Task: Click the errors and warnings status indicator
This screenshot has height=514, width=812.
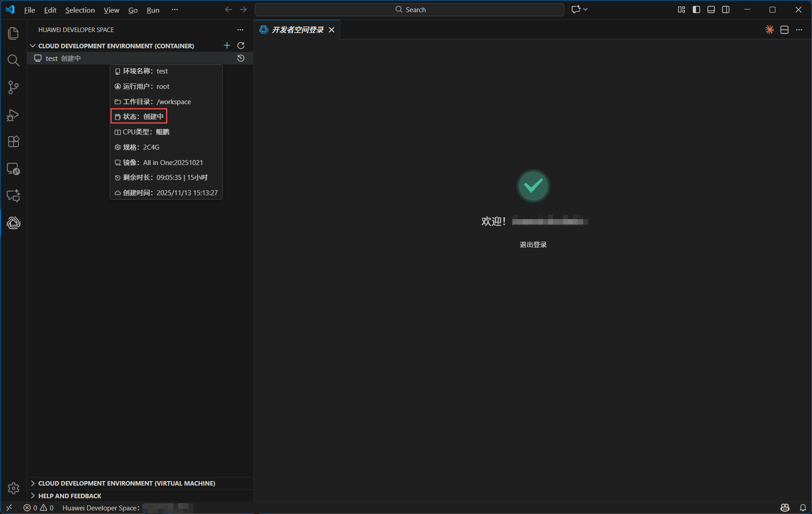Action: (x=39, y=508)
